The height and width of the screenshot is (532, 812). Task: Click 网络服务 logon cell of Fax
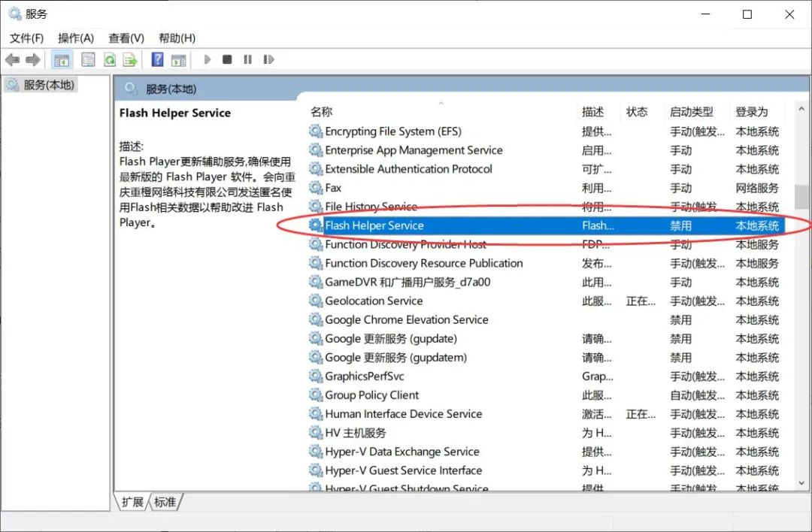[757, 188]
